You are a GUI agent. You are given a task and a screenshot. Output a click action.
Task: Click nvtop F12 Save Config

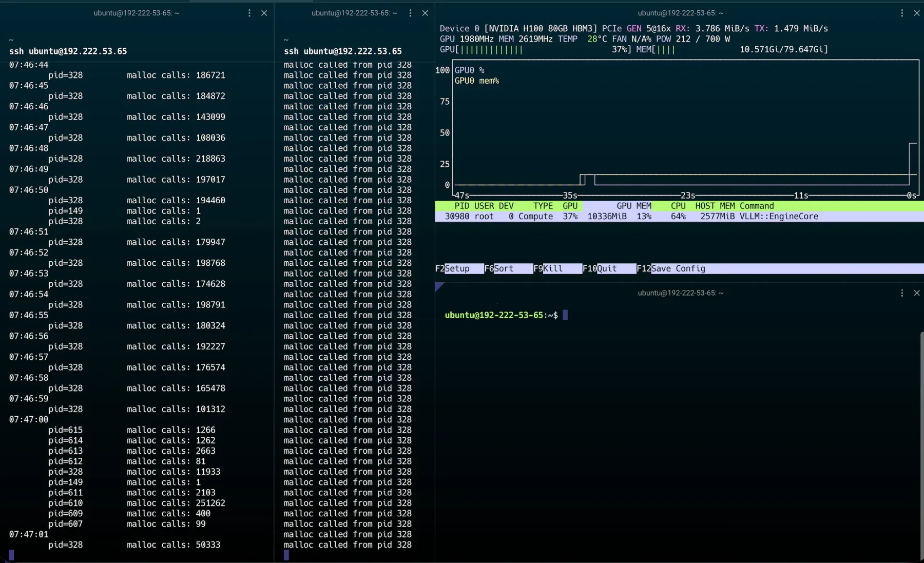671,268
